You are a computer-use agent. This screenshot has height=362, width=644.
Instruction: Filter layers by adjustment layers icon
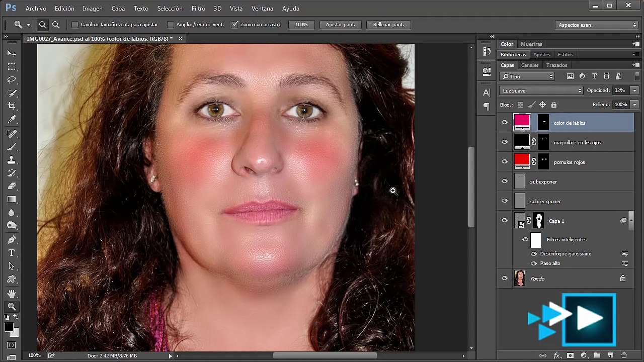click(582, 76)
